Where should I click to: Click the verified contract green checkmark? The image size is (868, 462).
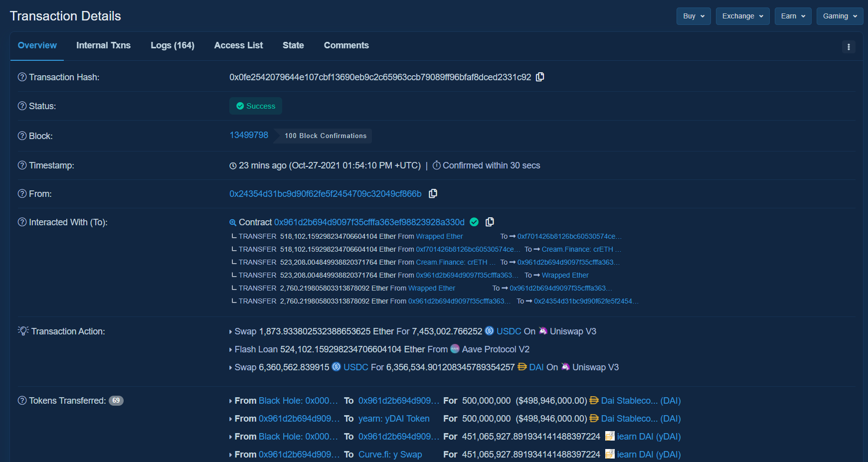tap(475, 222)
